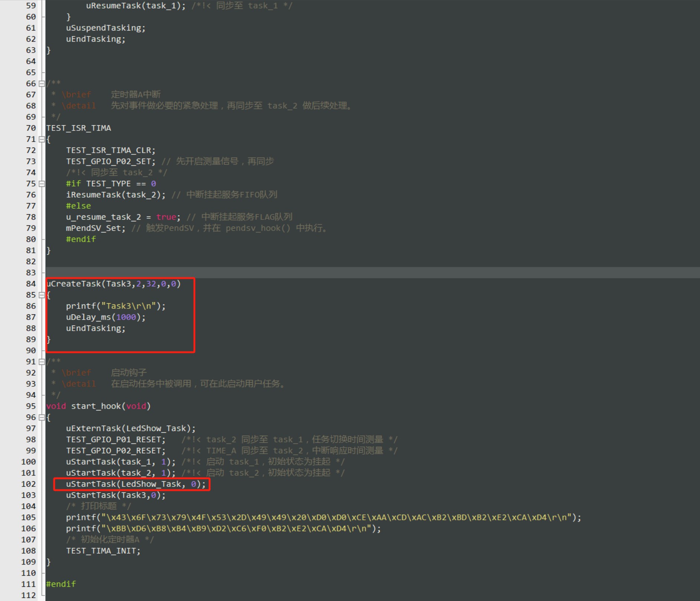Click the uDelay_ms(1000) call
Image resolution: width=700 pixels, height=601 pixels.
(106, 317)
